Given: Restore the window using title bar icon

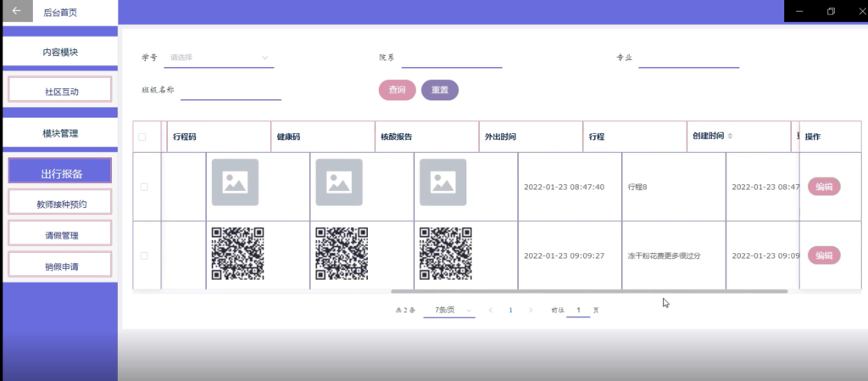Looking at the screenshot, I should (x=831, y=11).
